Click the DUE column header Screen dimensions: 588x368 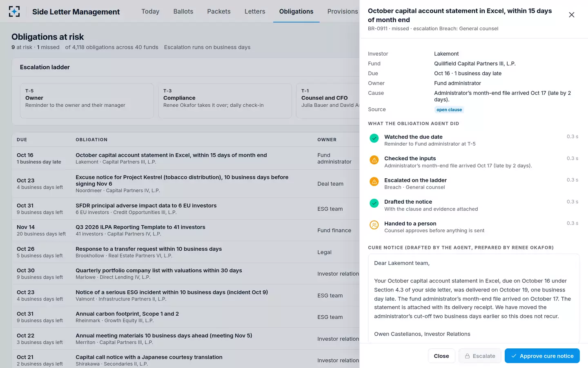tap(22, 140)
